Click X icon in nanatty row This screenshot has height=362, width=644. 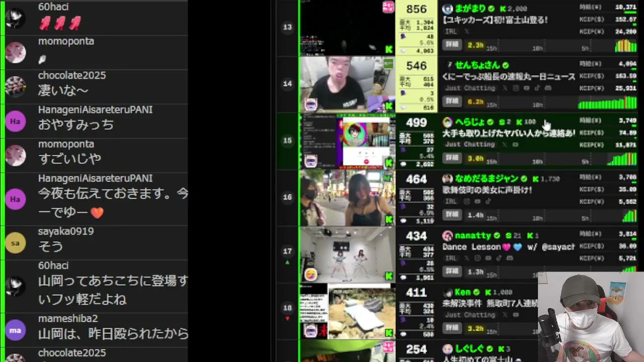point(466,258)
